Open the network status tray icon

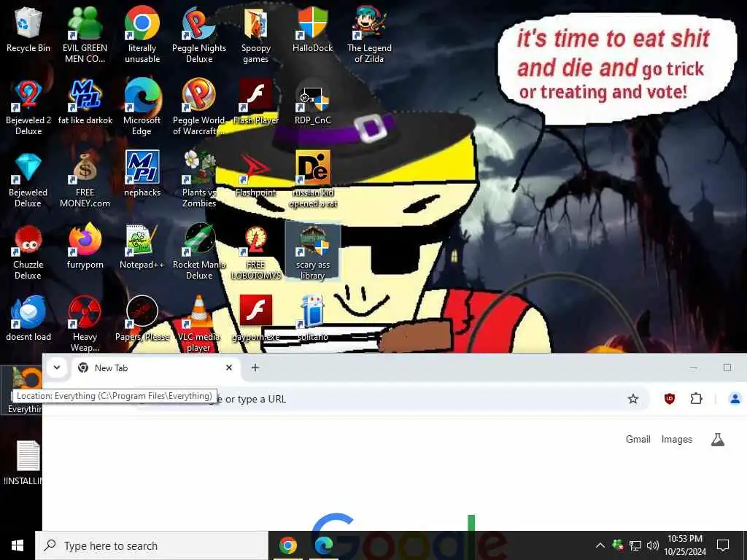(635, 545)
